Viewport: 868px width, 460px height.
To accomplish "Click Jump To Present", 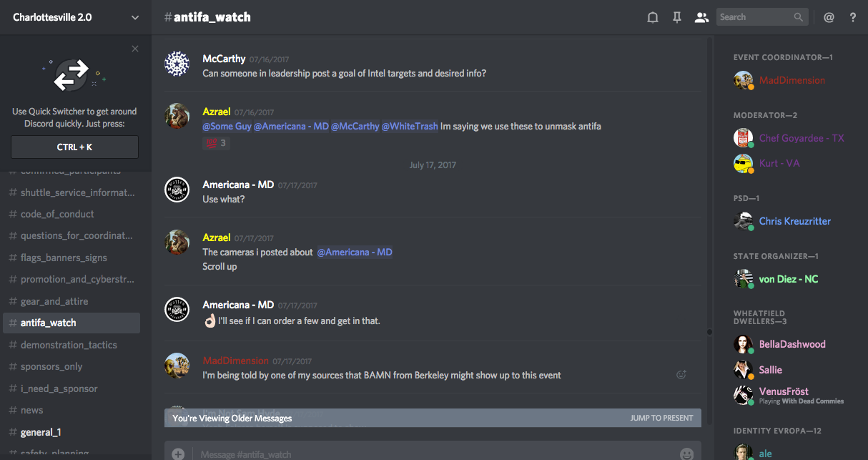I will (661, 418).
